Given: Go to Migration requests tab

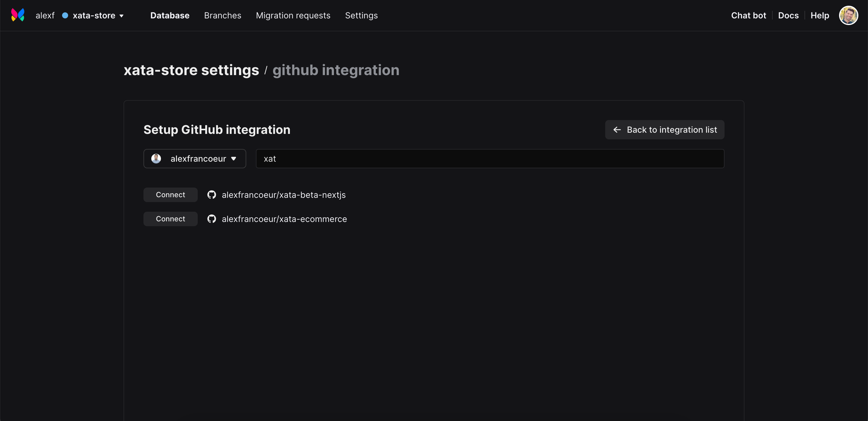Looking at the screenshot, I should [293, 15].
